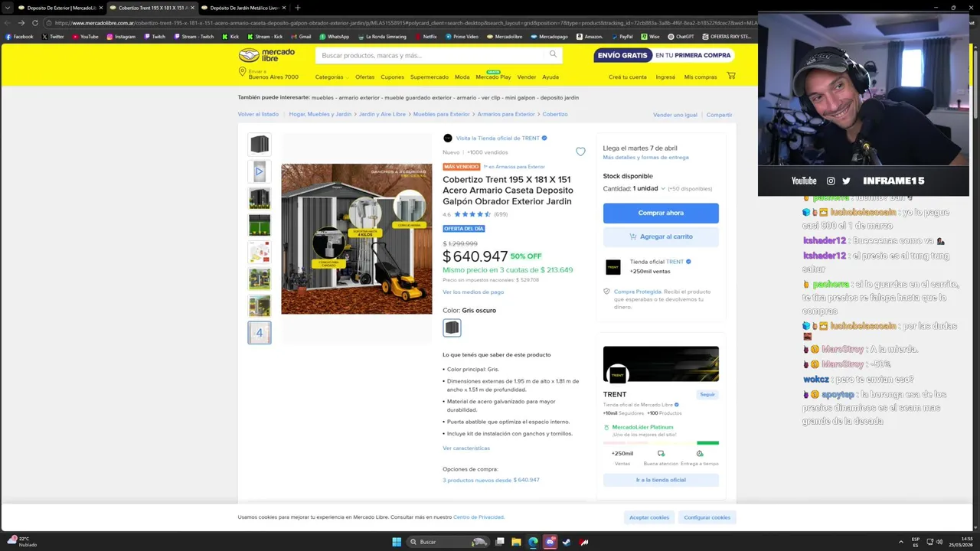This screenshot has width=980, height=551.
Task: Click the star rating 4.6 stars
Action: [472, 214]
